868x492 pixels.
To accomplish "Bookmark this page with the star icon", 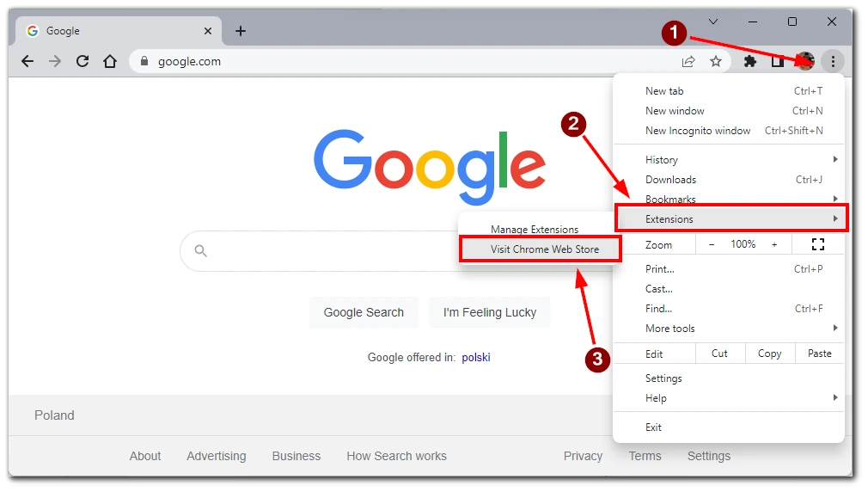I will tap(716, 62).
